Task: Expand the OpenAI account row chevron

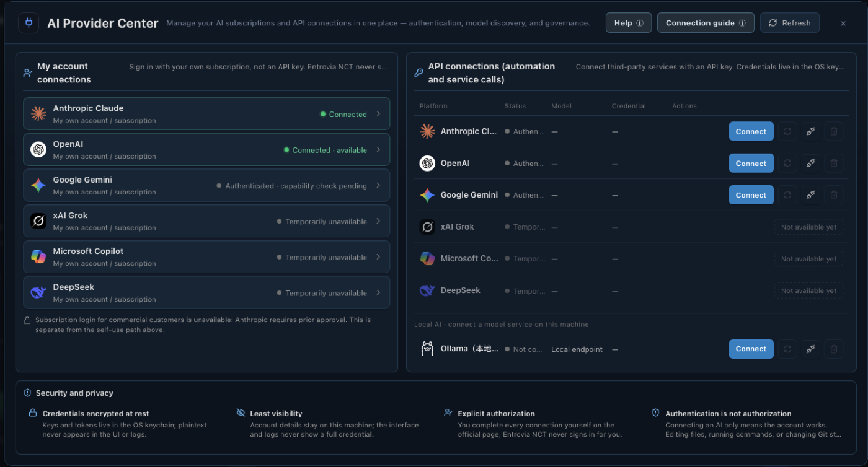Action: (378, 150)
